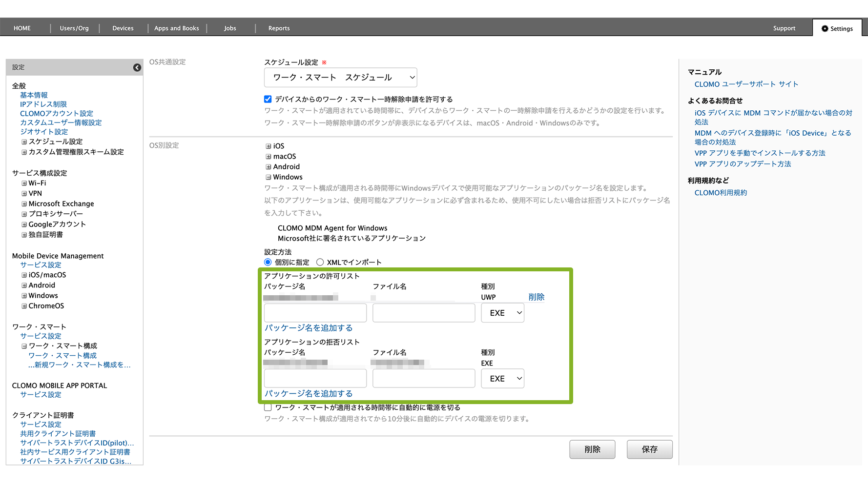Expand the Android OS settings plus icon
Image resolution: width=868 pixels, height=488 pixels.
268,166
